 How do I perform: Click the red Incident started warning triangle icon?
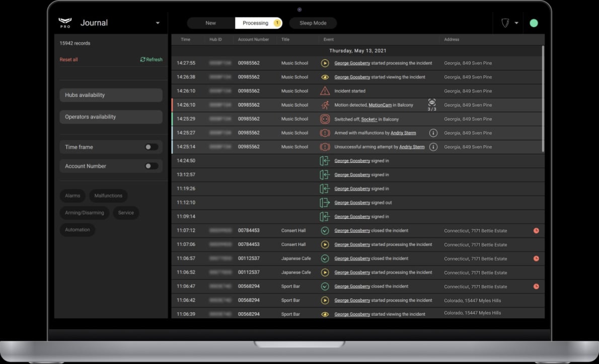325,91
